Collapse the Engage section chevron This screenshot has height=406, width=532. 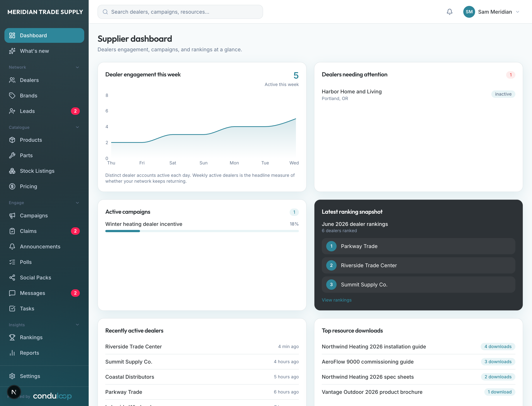point(77,203)
